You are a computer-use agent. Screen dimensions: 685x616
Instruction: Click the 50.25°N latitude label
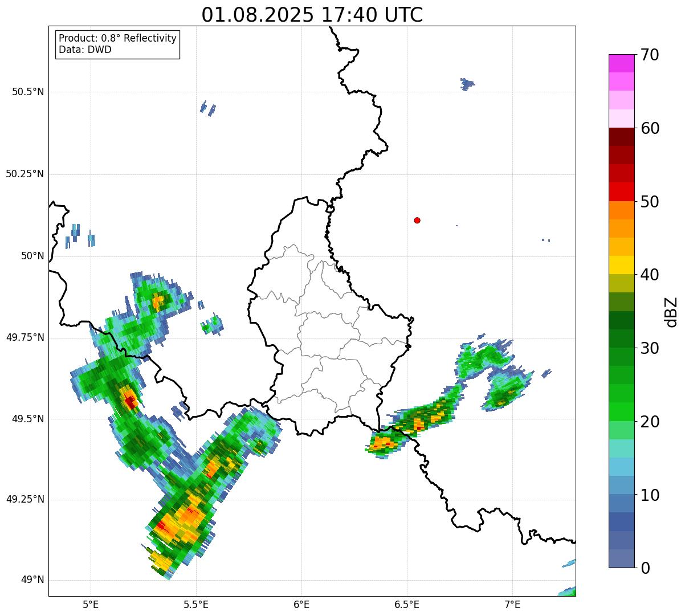click(x=25, y=174)
